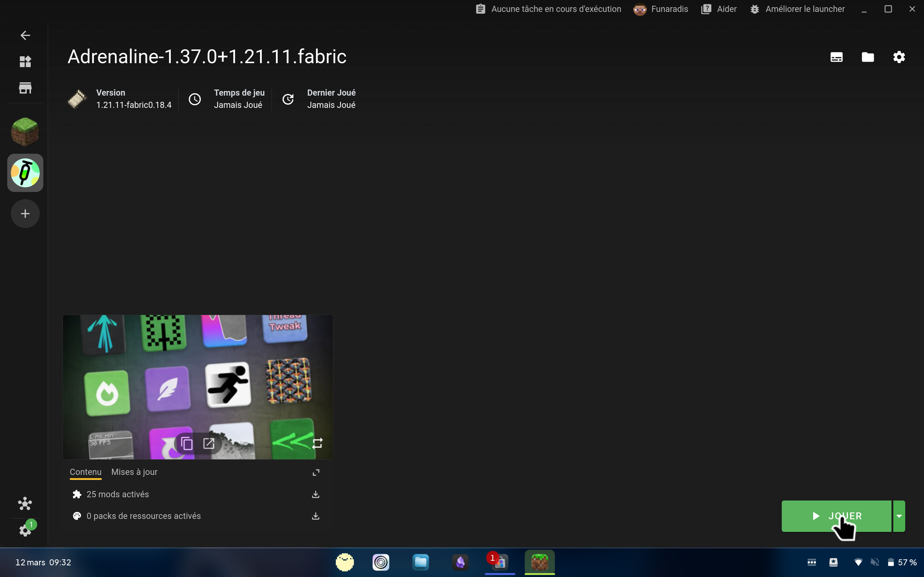924x577 pixels.
Task: Open the instance folder icon
Action: [x=868, y=57]
